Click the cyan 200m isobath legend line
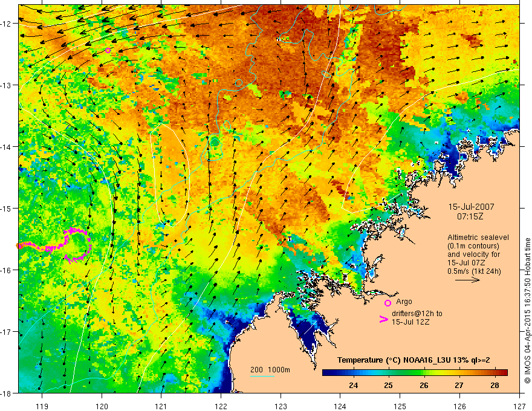This screenshot has width=532, height=411. (x=262, y=376)
